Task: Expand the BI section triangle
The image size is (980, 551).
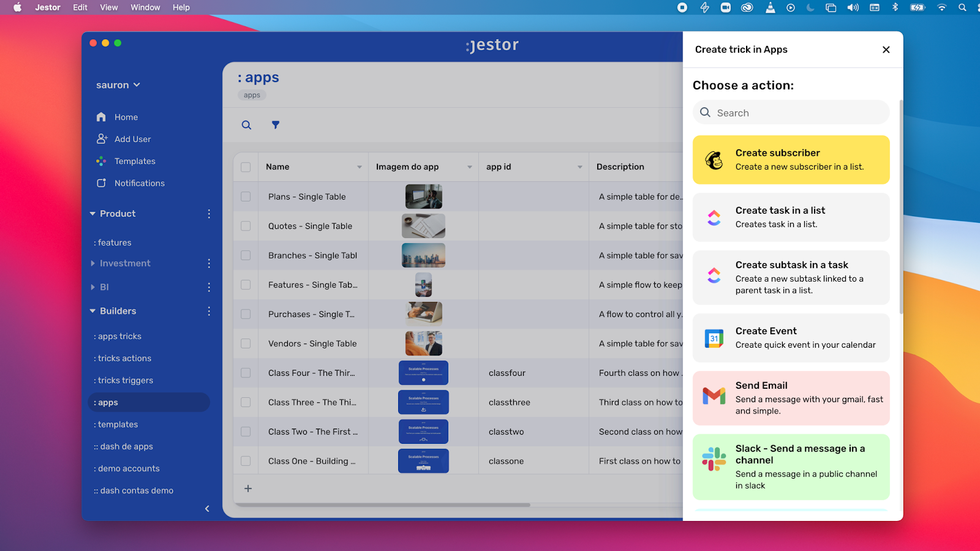Action: point(93,287)
